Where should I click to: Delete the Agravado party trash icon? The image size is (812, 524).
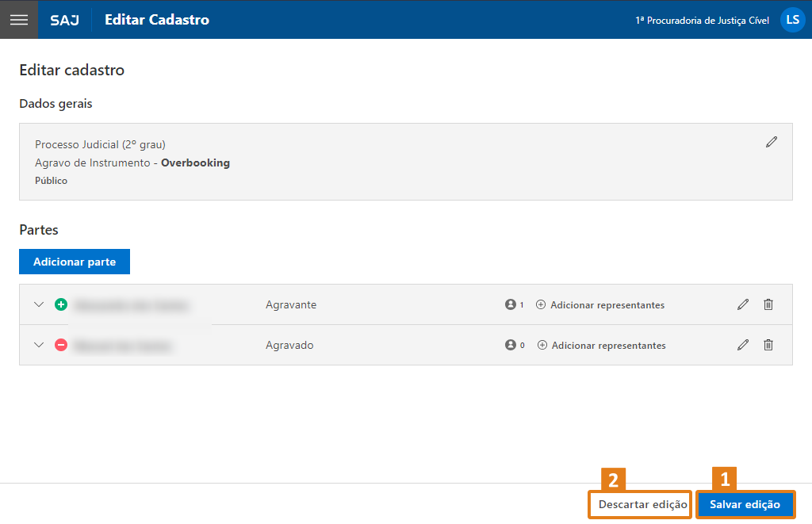pos(768,345)
